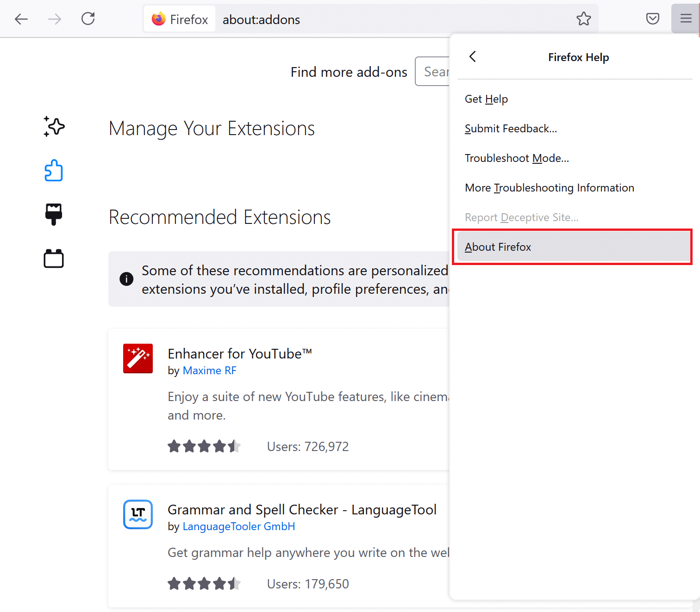Click the Enhancer for YouTube extension icon

click(x=137, y=359)
